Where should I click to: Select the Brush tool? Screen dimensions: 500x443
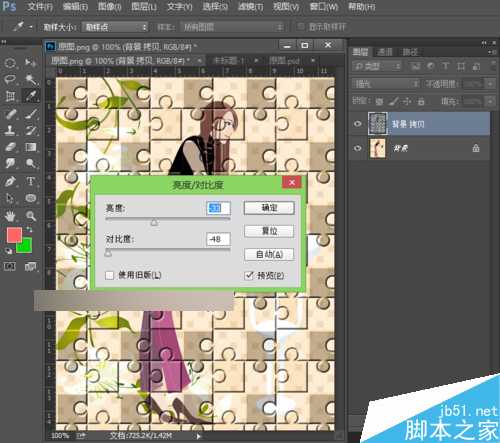click(x=31, y=114)
